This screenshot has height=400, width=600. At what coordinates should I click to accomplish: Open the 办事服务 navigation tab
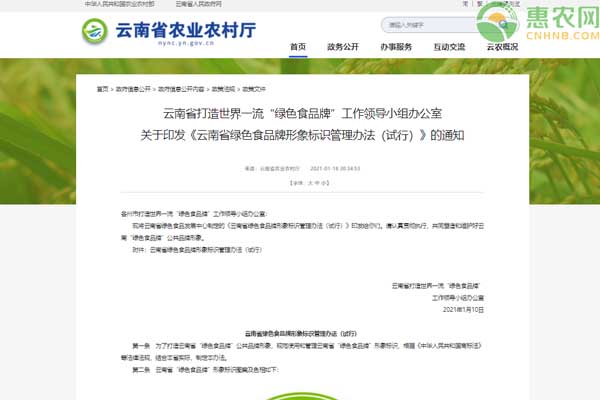tap(396, 47)
